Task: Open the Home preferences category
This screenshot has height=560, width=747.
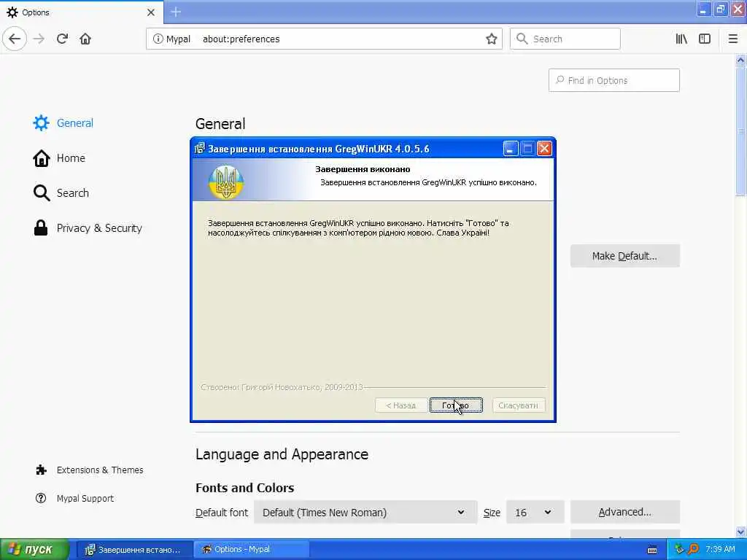Action: [x=59, y=158]
